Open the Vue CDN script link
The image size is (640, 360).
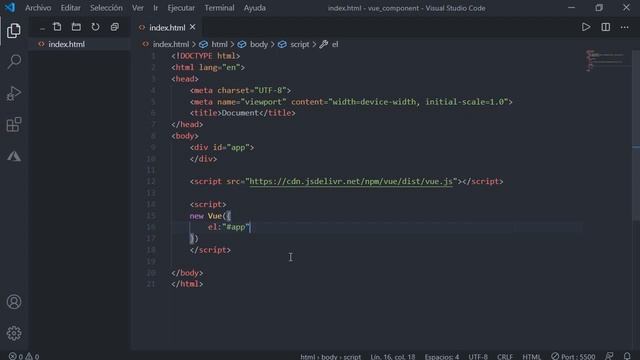click(x=351, y=181)
